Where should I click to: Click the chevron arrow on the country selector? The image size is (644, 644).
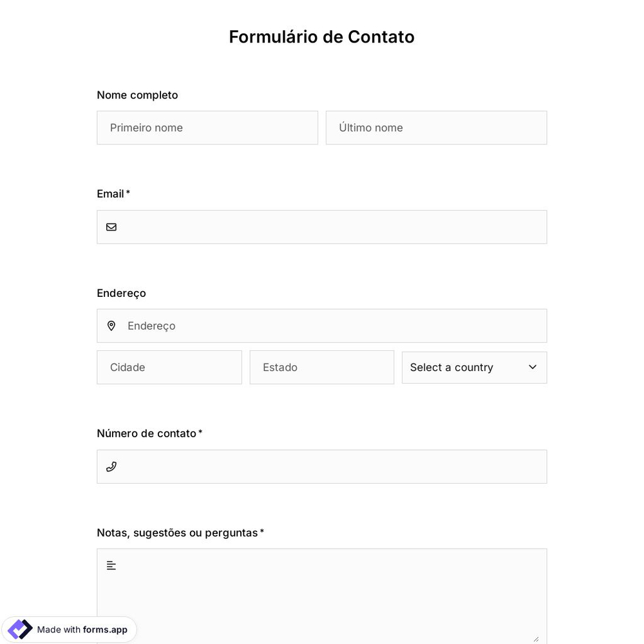[533, 367]
